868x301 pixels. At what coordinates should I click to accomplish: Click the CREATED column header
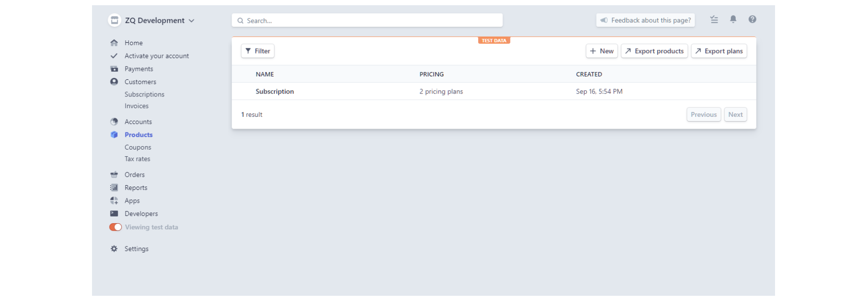coord(589,75)
